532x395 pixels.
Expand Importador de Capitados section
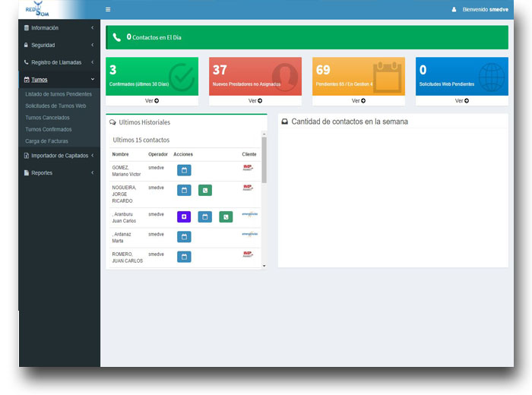(x=59, y=156)
